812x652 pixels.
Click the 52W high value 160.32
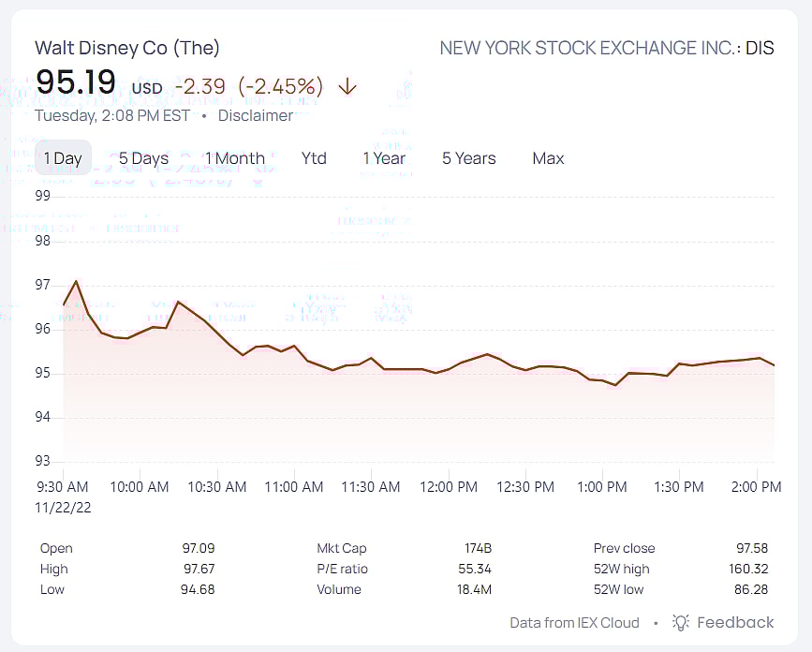(x=748, y=569)
